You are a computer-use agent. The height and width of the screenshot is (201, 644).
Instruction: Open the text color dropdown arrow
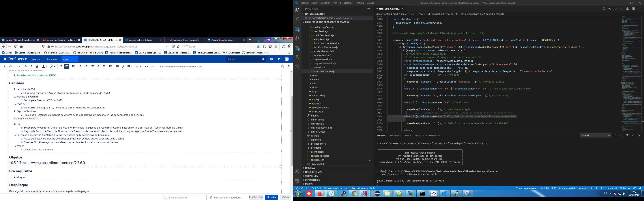47,67
